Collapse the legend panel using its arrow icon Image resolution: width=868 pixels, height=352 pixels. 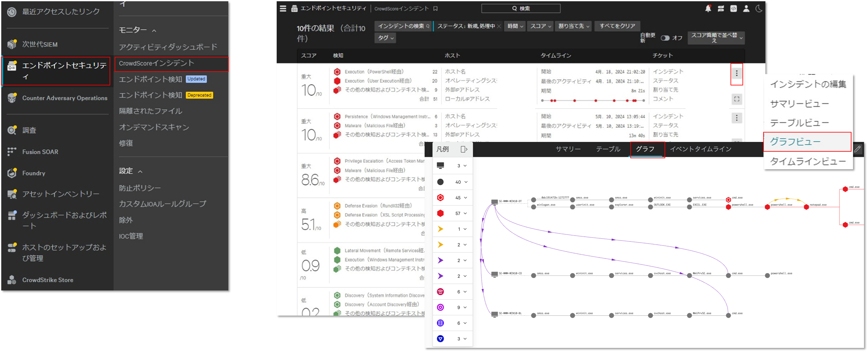[x=464, y=149]
